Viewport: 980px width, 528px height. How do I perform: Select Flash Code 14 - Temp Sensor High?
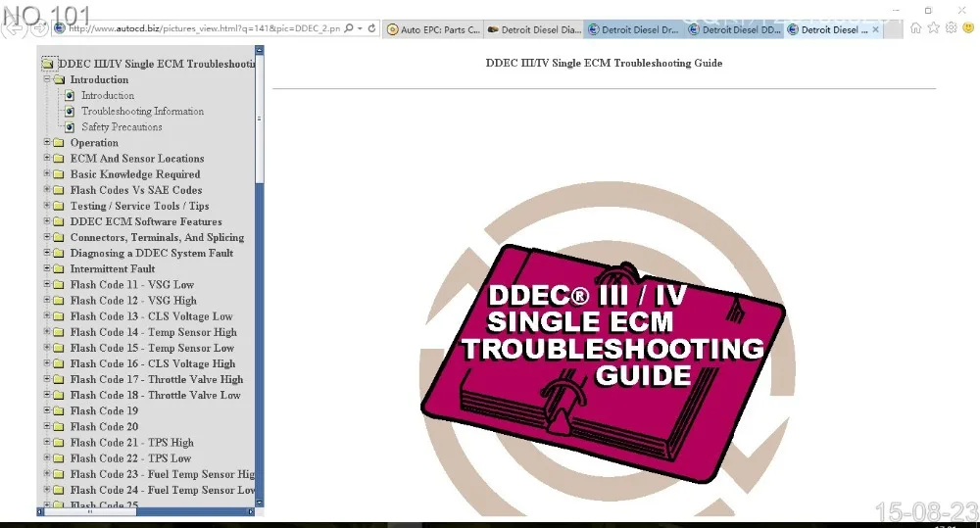click(154, 332)
